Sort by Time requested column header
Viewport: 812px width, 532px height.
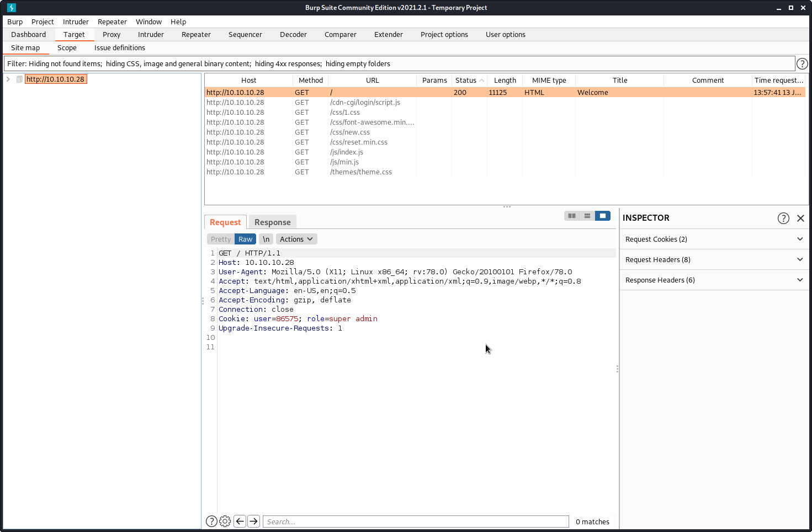click(779, 81)
